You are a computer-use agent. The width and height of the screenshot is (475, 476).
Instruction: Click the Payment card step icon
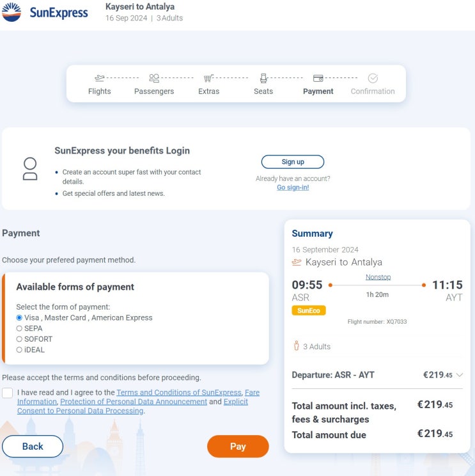click(x=318, y=78)
